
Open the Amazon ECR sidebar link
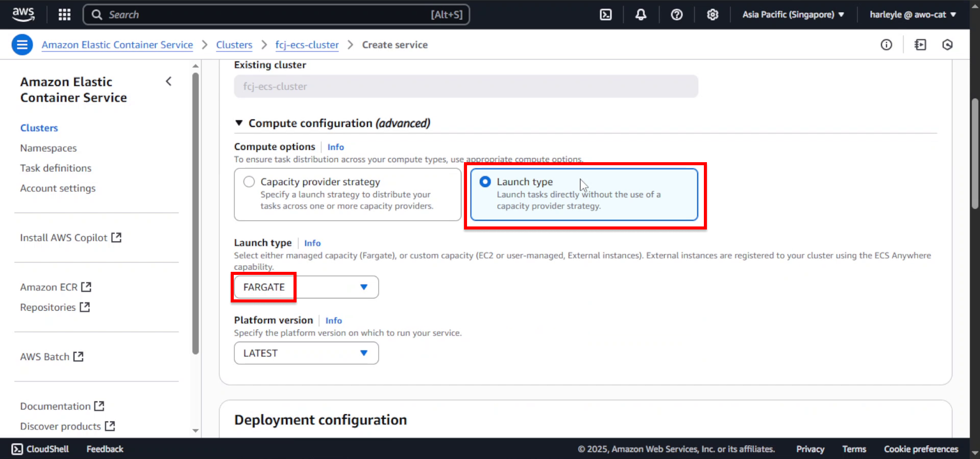49,287
